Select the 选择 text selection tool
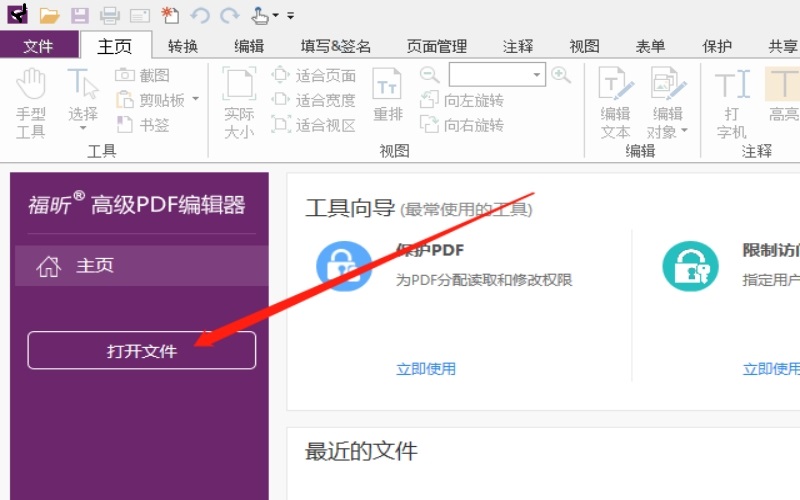Viewport: 800px width, 500px height. tap(83, 94)
